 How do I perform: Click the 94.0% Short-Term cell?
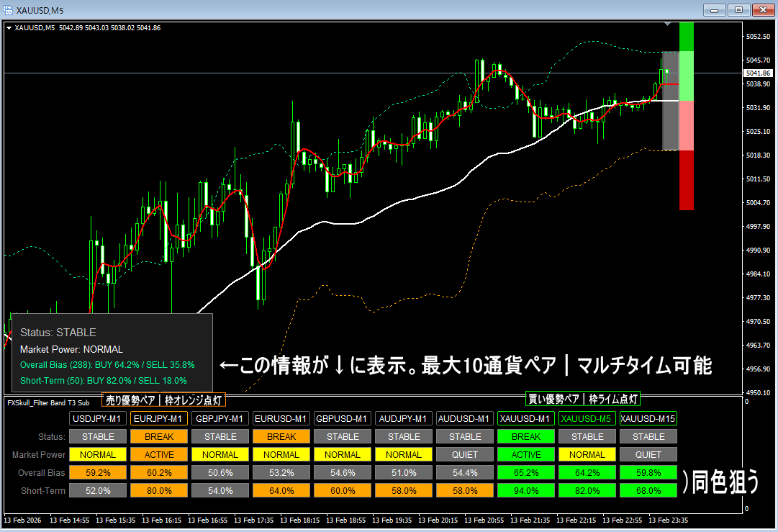click(526, 490)
